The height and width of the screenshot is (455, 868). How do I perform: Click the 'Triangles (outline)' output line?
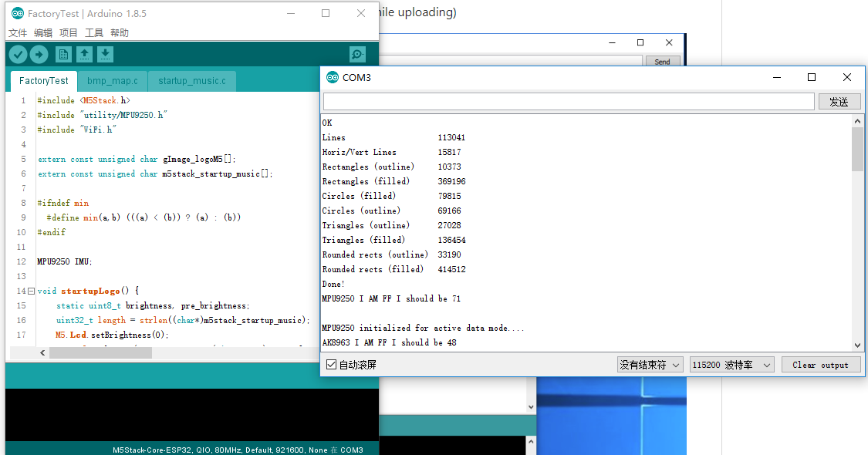click(x=391, y=225)
